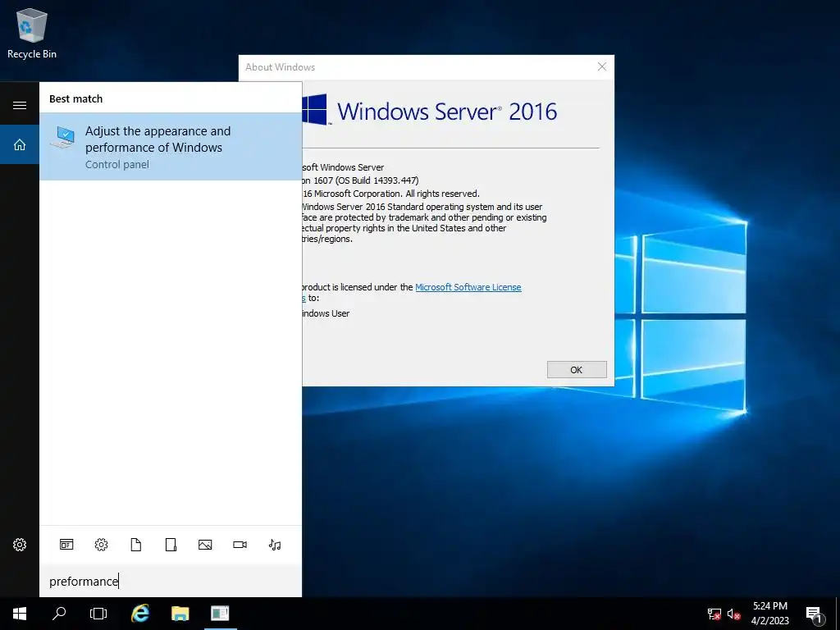Filter search results by Folders icon
Image resolution: width=840 pixels, height=630 pixels.
click(x=171, y=545)
